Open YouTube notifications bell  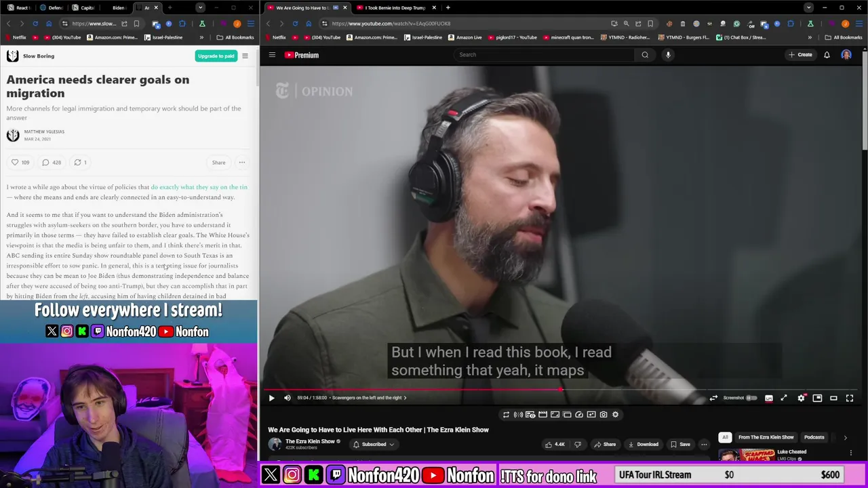827,55
